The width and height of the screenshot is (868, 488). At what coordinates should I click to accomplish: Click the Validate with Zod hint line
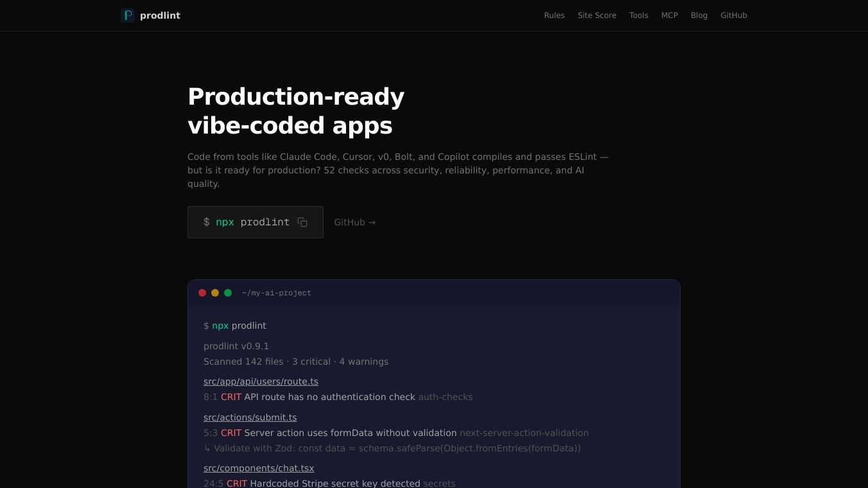[392, 448]
